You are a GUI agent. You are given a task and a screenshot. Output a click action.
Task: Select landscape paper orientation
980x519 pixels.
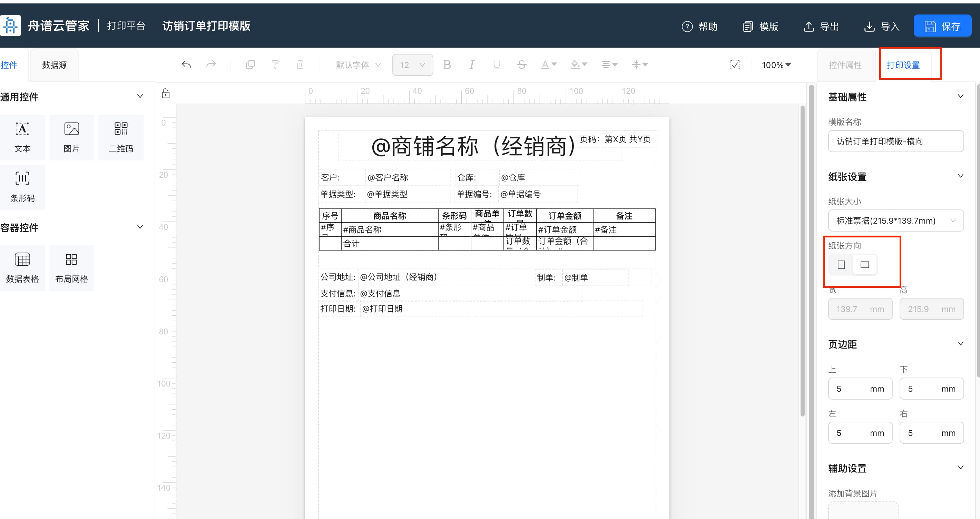click(865, 264)
